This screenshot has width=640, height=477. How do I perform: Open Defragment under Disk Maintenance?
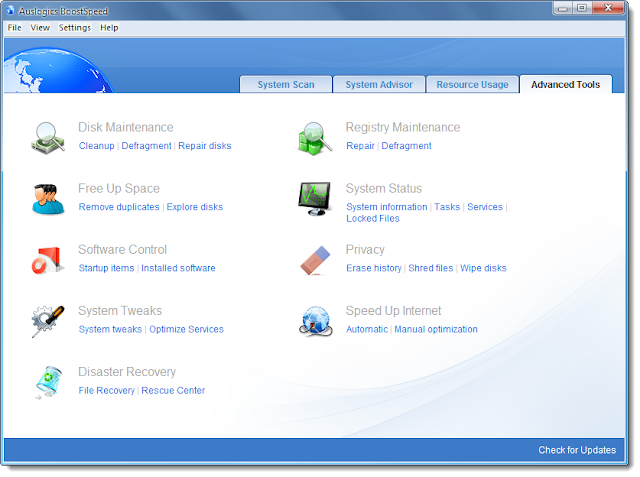(x=147, y=146)
